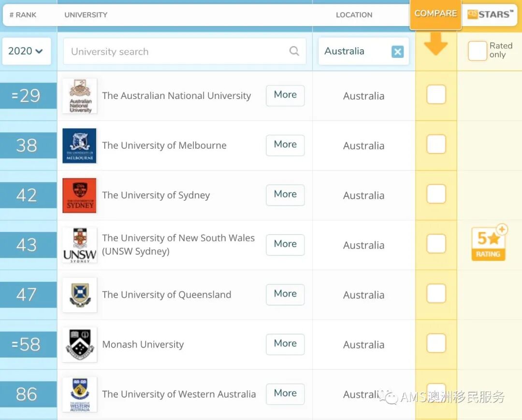
Task: Open the Monash University shield logo
Action: pyautogui.click(x=80, y=345)
